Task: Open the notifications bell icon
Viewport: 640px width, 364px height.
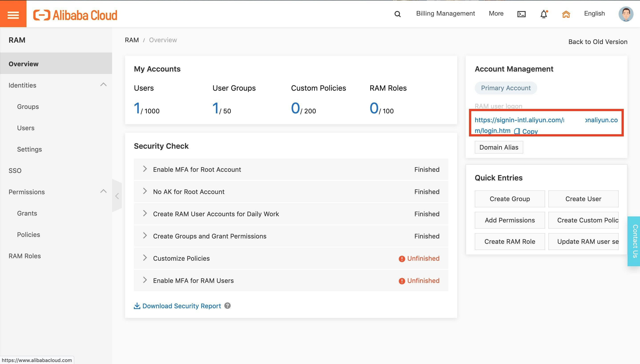Action: click(544, 14)
